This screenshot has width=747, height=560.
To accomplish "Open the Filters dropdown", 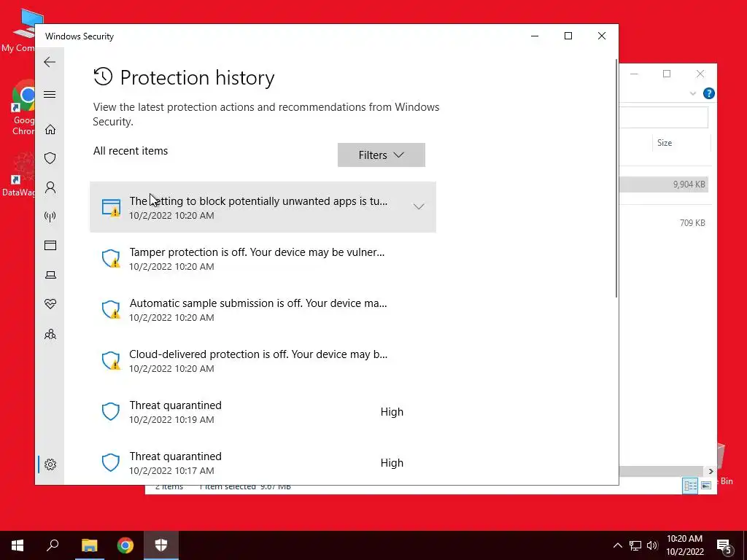I will click(x=381, y=155).
